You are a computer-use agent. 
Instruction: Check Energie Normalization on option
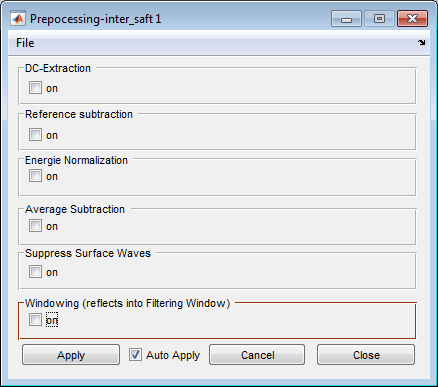(x=35, y=176)
